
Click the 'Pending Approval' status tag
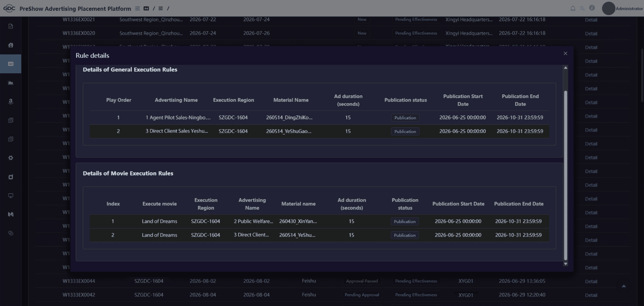pyautogui.click(x=362, y=295)
